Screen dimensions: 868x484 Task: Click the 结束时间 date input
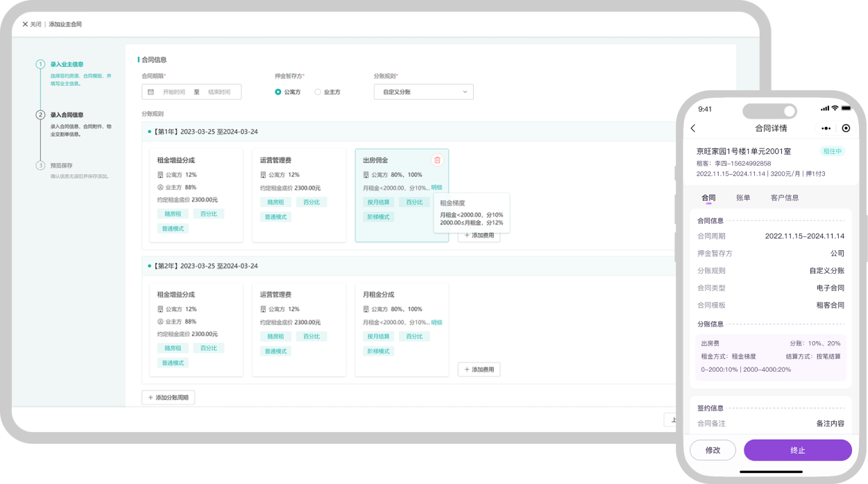pos(219,92)
